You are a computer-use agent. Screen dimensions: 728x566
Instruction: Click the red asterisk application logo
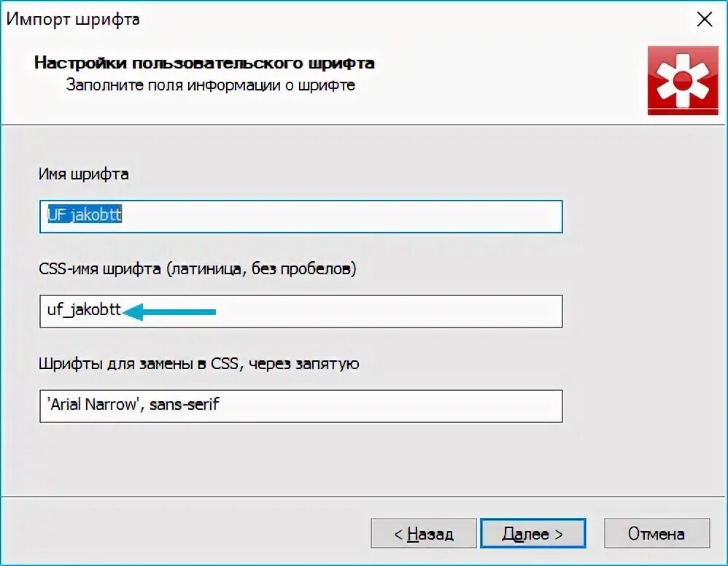coord(683,80)
